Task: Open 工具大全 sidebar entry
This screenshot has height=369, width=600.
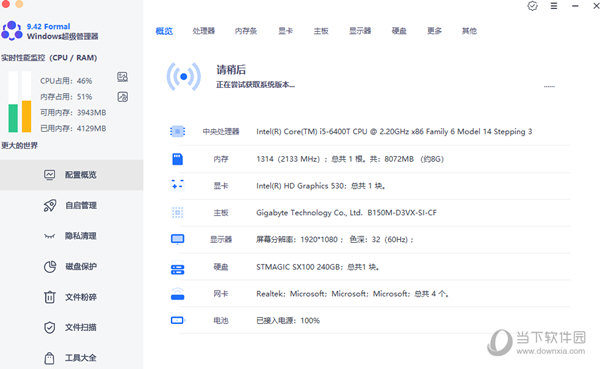Action: 72,358
